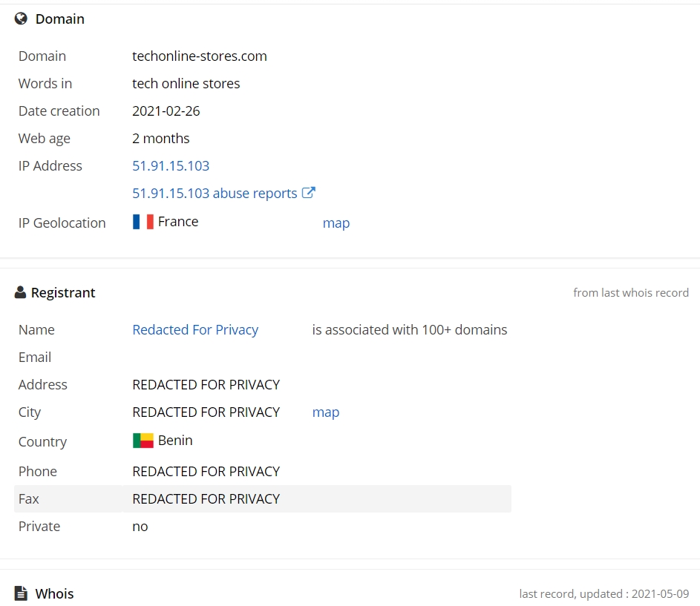Click the 'from last whois record' note
The image size is (700, 606).
[631, 293]
